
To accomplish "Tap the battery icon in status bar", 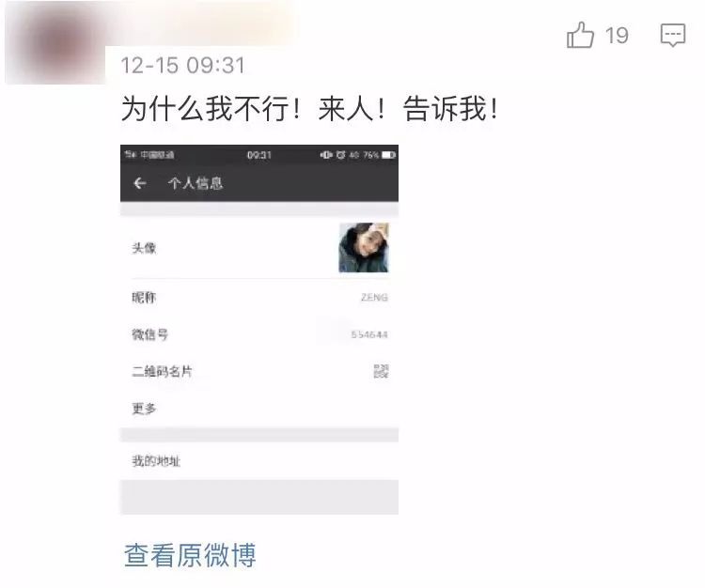I will [388, 155].
